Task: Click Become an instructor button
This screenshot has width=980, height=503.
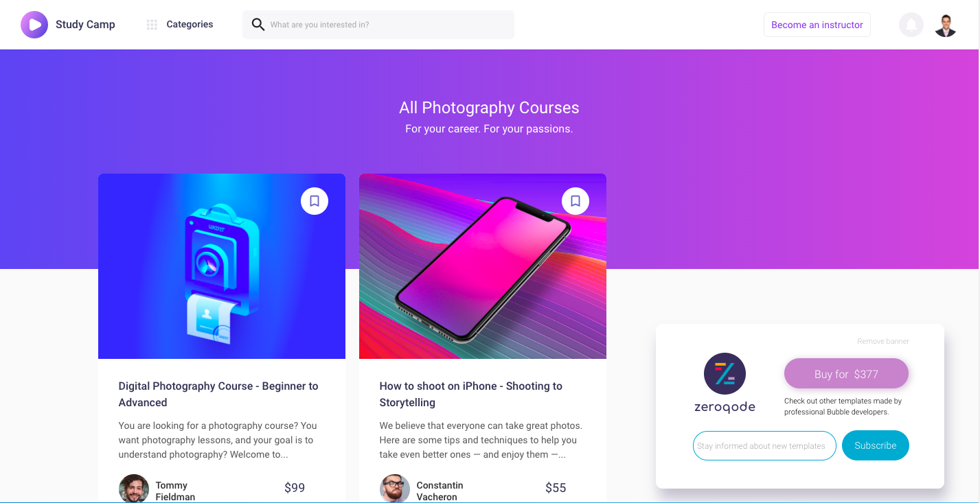Action: pos(817,25)
